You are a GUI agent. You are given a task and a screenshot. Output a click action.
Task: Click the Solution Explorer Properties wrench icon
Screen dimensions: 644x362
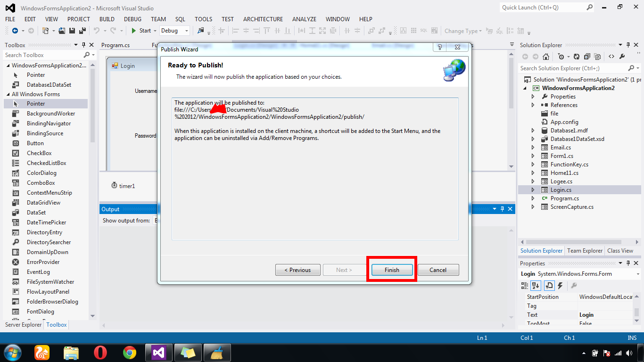pos(622,57)
